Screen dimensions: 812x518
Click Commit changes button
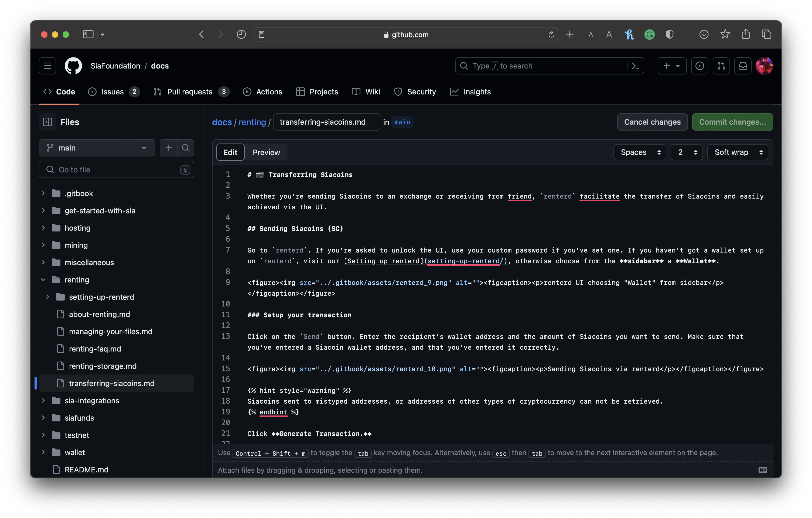click(732, 122)
